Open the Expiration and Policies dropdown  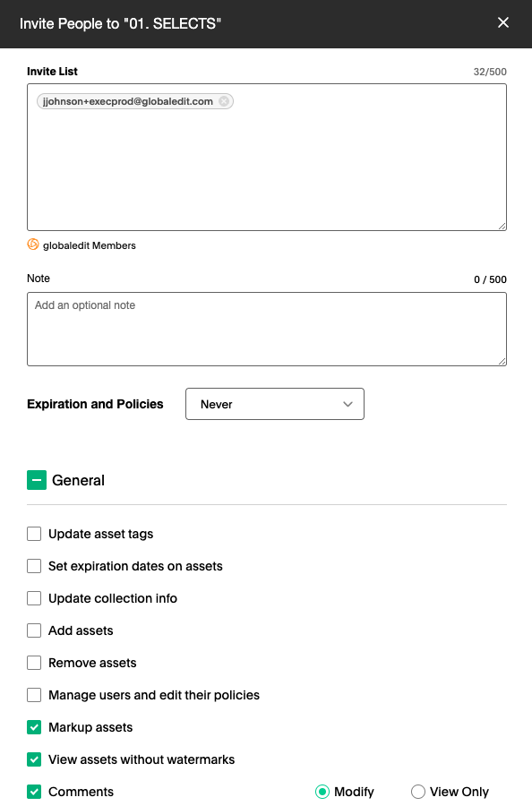click(274, 404)
